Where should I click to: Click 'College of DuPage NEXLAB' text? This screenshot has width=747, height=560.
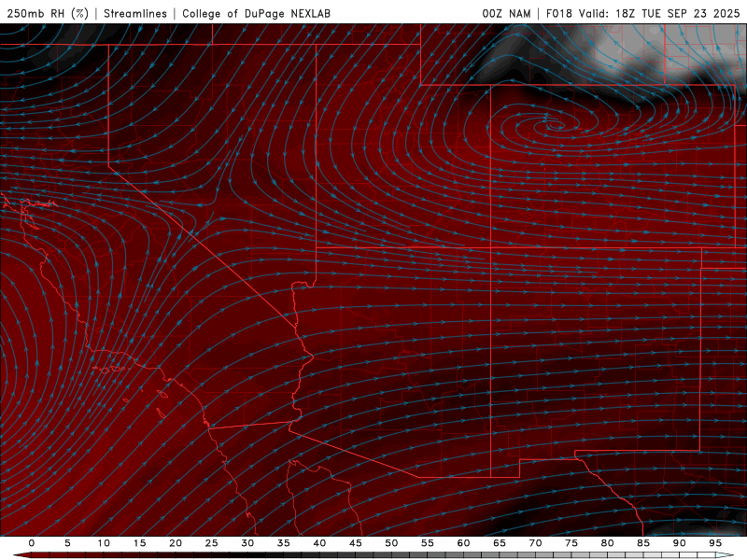click(x=256, y=13)
